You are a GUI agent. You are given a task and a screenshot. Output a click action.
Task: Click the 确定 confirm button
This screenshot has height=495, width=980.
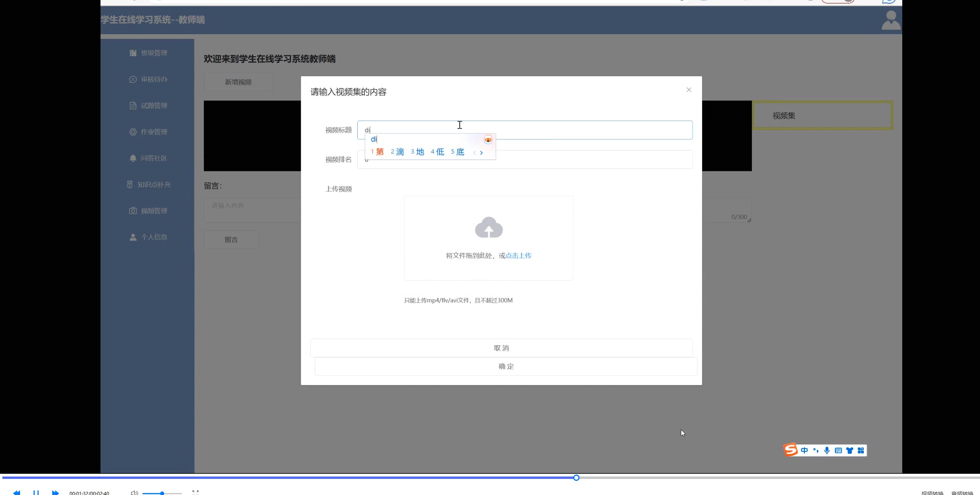click(506, 367)
